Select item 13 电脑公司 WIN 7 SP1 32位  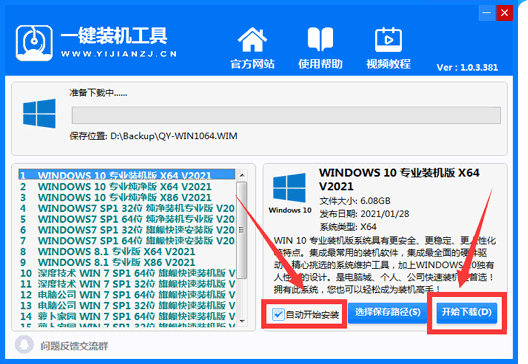point(127,305)
